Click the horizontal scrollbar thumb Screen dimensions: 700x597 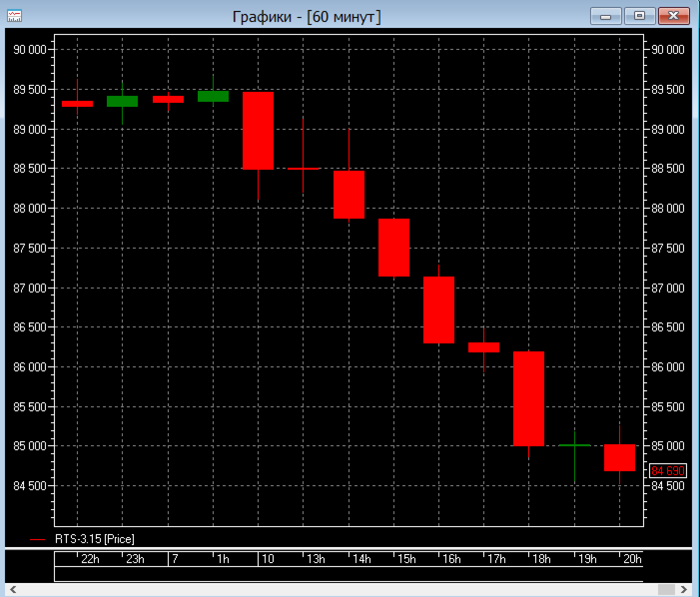point(666,590)
